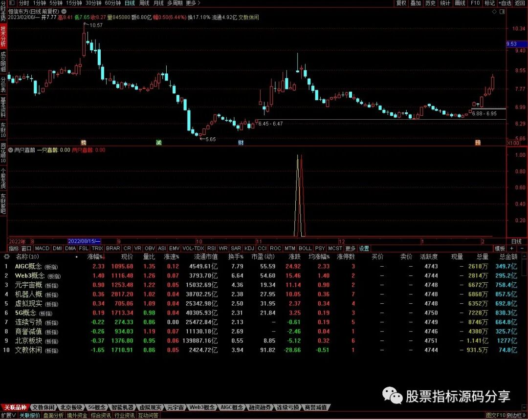The width and height of the screenshot is (528, 420).
Task: Open the table settings gear icon
Action: tap(6, 256)
